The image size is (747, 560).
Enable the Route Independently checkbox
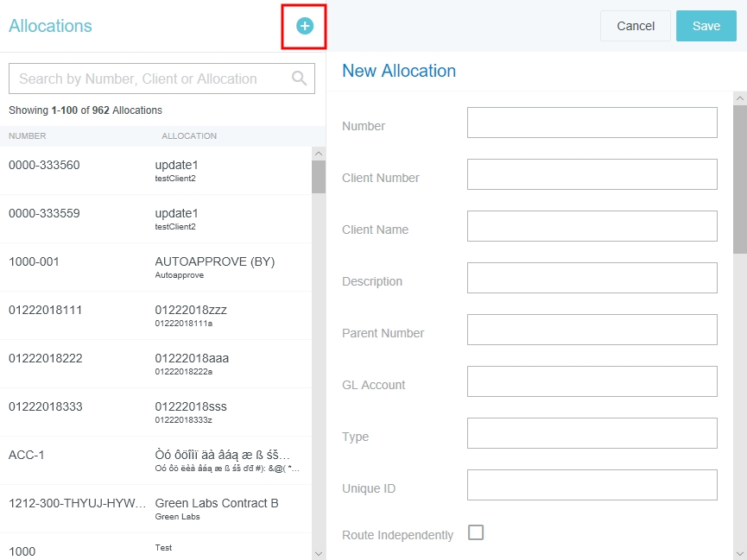[x=476, y=532]
